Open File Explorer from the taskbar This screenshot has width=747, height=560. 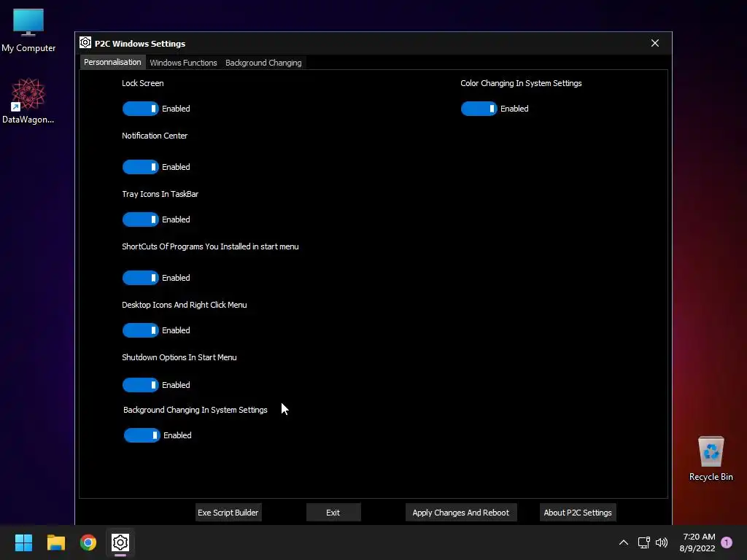55,542
